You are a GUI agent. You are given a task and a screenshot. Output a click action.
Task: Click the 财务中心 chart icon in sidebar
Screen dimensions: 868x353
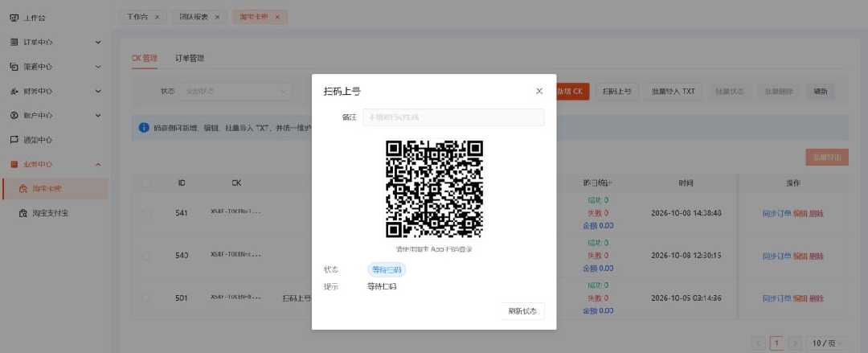tap(14, 91)
